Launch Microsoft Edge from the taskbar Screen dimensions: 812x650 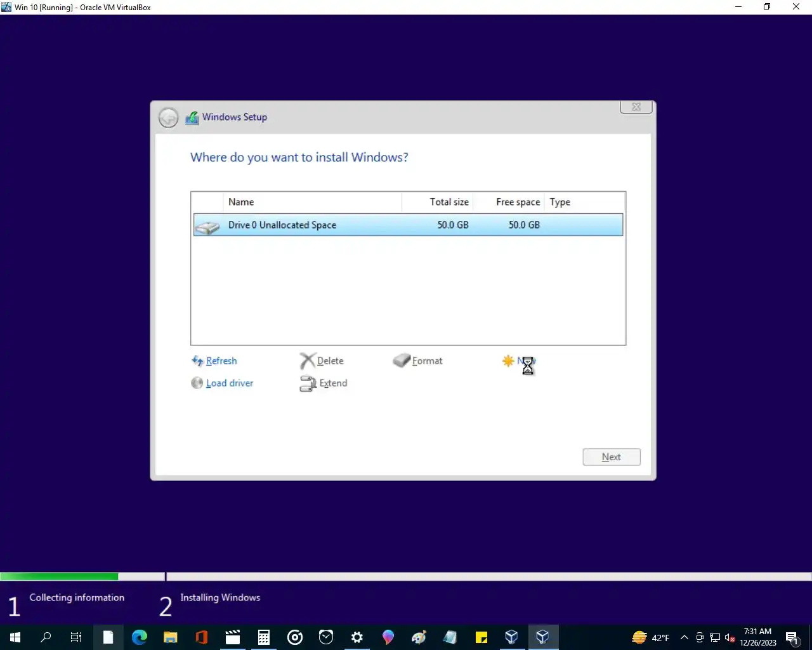coord(139,637)
